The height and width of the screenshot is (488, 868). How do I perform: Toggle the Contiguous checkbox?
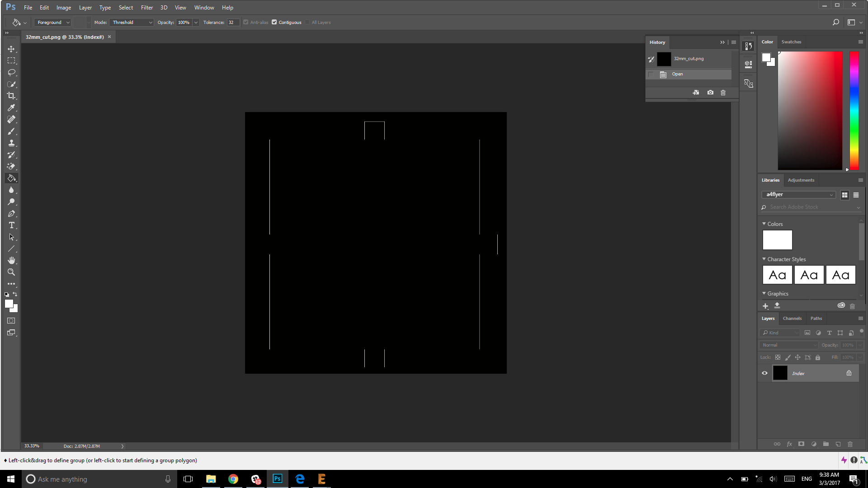tap(274, 22)
